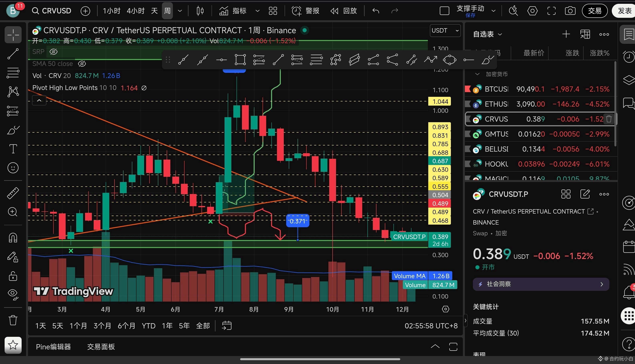Click the CRVUSD symbol search
The image size is (635, 364).
tap(52, 11)
